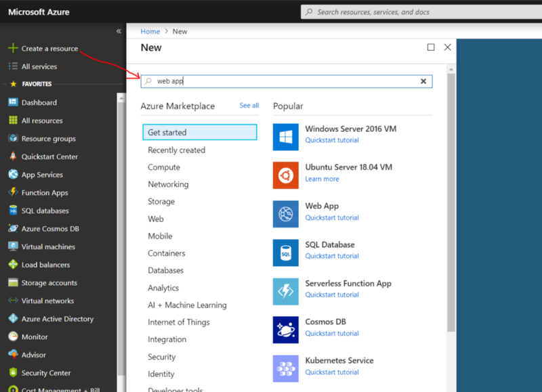The width and height of the screenshot is (542, 392).
Task: Select the Identity category
Action: 161,374
